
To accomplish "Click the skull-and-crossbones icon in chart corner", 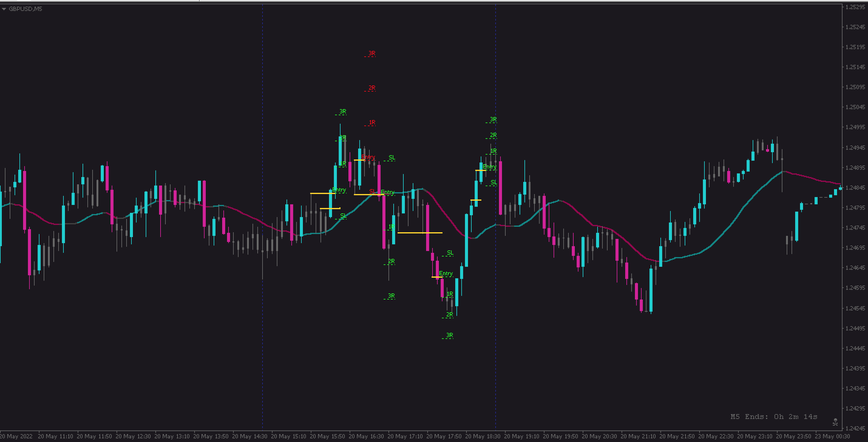I will tap(835, 422).
